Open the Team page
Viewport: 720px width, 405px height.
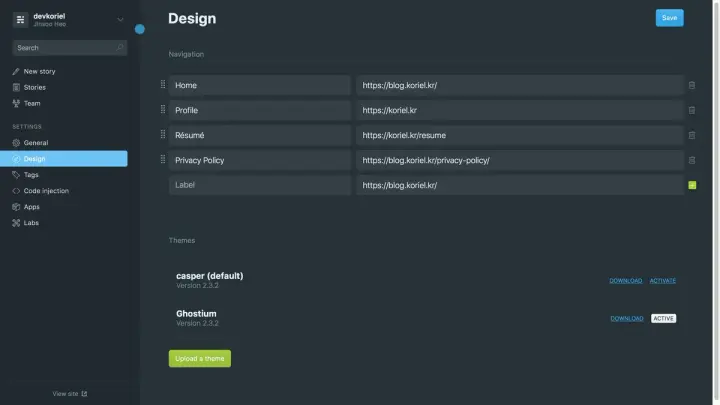(32, 103)
